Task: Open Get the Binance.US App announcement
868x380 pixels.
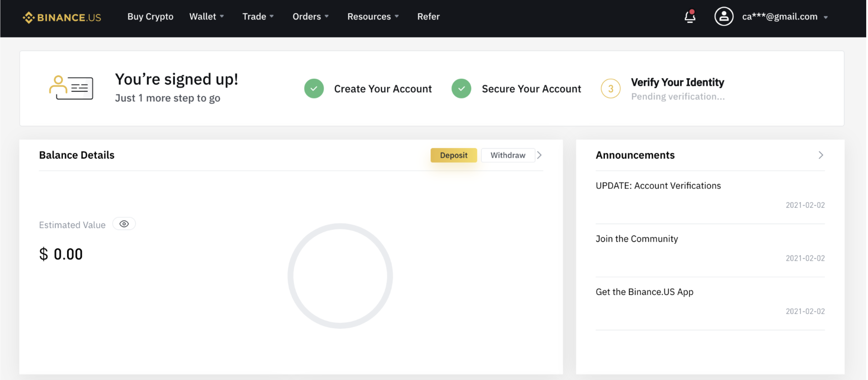Action: tap(644, 292)
